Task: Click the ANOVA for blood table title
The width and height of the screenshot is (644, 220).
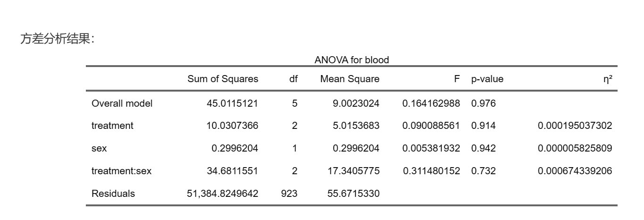Action: tap(351, 60)
